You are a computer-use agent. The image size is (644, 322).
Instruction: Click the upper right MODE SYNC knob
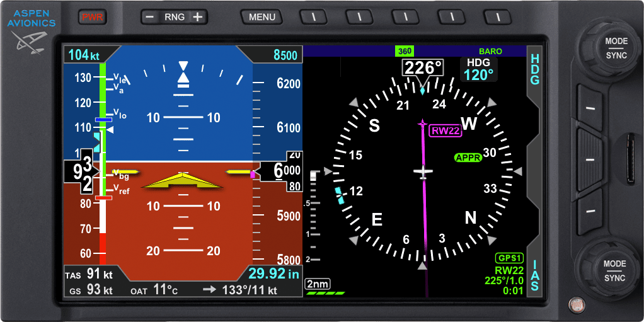pos(610,48)
